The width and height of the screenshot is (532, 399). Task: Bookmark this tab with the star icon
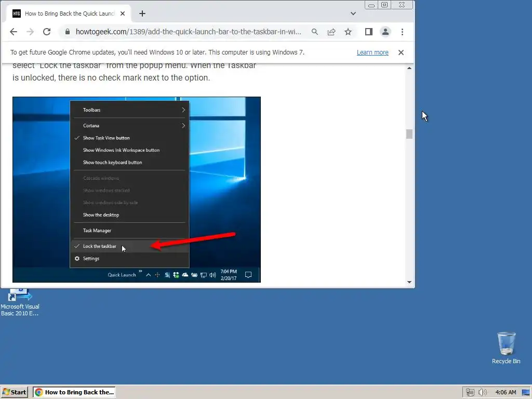coord(348,32)
